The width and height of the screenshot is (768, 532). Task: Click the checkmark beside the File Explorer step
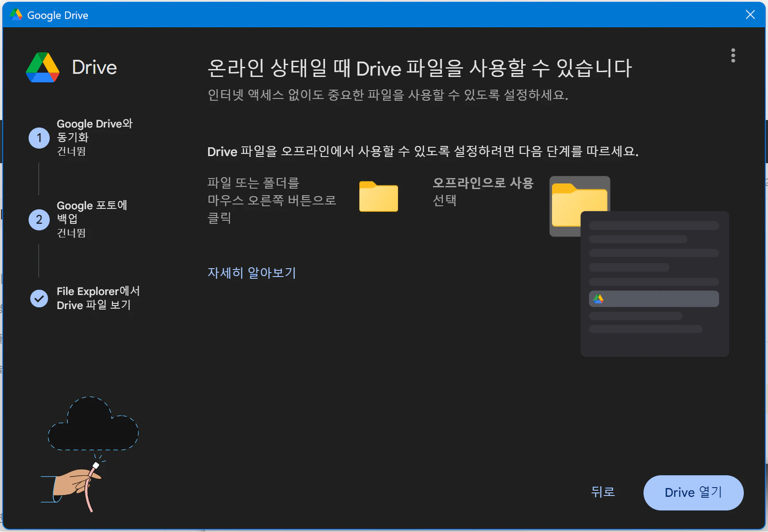pyautogui.click(x=39, y=299)
